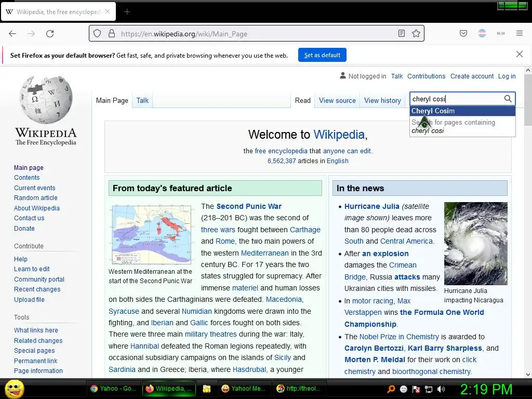Click the taskbar clock showing 2:19 PM

click(x=486, y=389)
